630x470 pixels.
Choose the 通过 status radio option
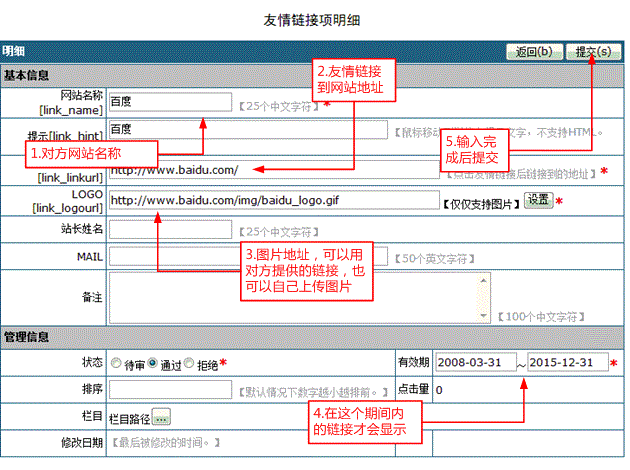[153, 363]
